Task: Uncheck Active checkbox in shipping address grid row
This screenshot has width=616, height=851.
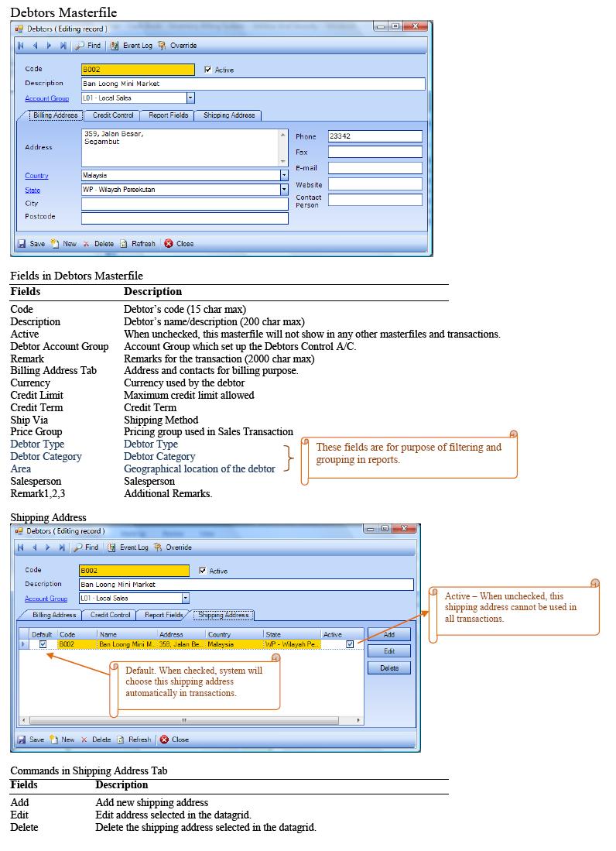Action: pyautogui.click(x=351, y=644)
